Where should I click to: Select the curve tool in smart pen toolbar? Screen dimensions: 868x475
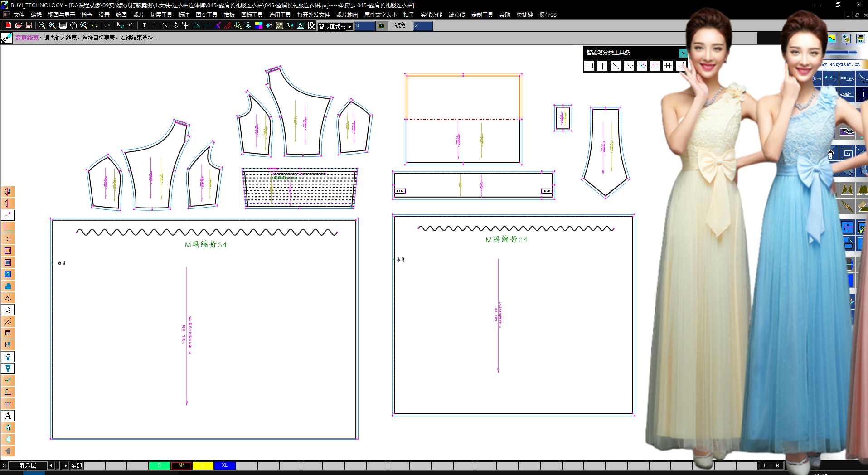(628, 66)
